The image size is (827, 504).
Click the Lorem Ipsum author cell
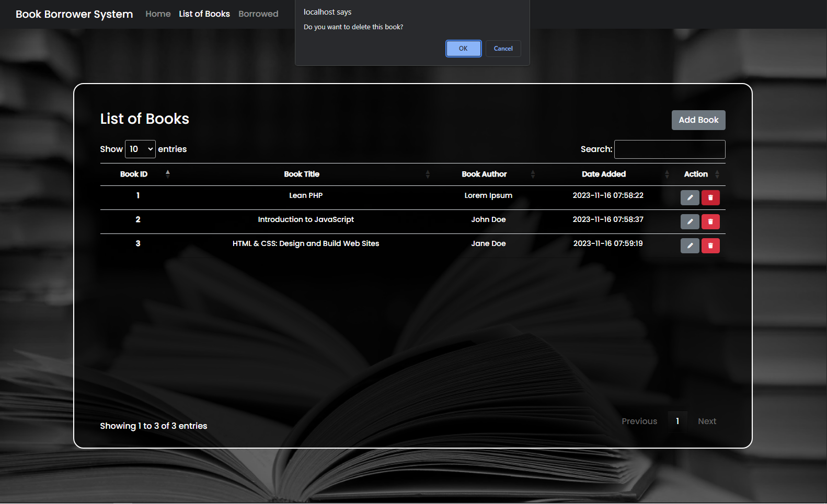488,195
